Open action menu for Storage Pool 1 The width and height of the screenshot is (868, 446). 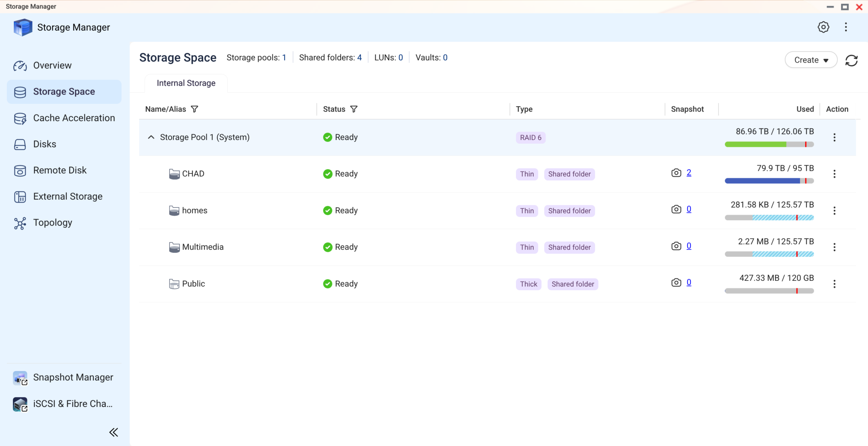(x=834, y=137)
